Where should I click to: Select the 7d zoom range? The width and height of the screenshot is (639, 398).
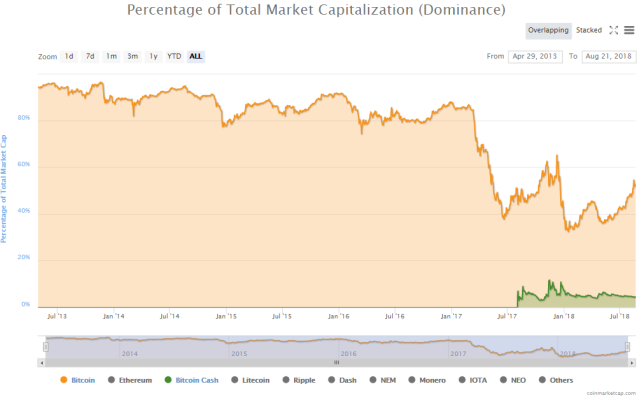90,56
